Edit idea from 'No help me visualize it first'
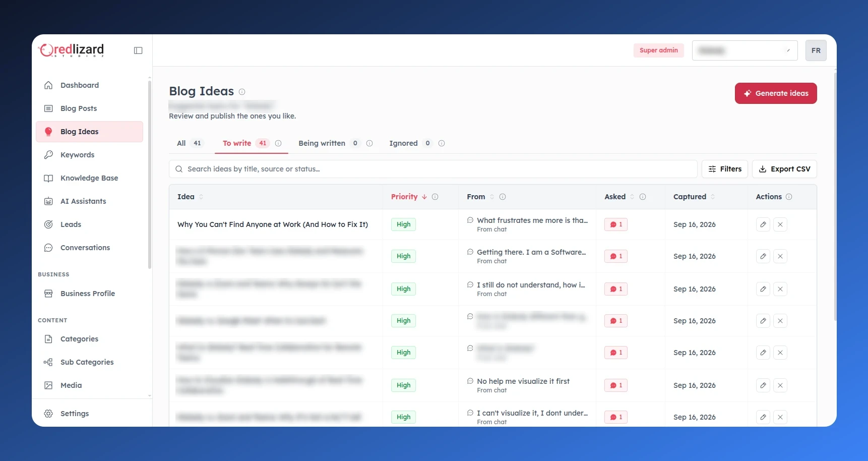Image resolution: width=868 pixels, height=461 pixels. point(763,385)
